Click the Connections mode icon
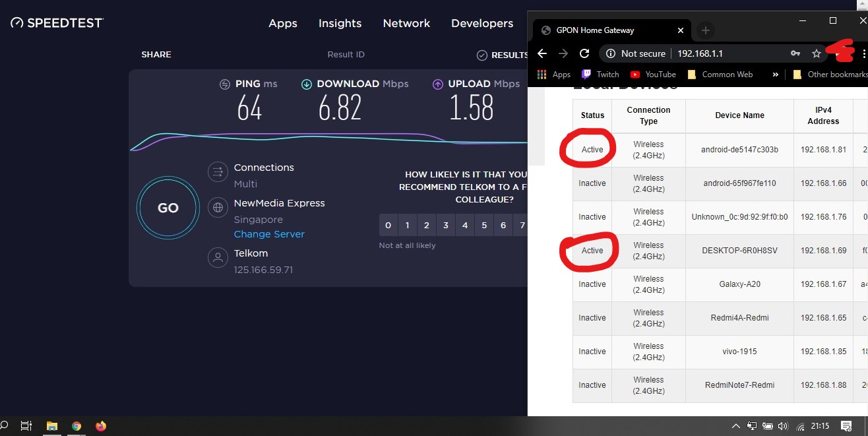Viewport: 868px width, 436px height. pyautogui.click(x=218, y=173)
